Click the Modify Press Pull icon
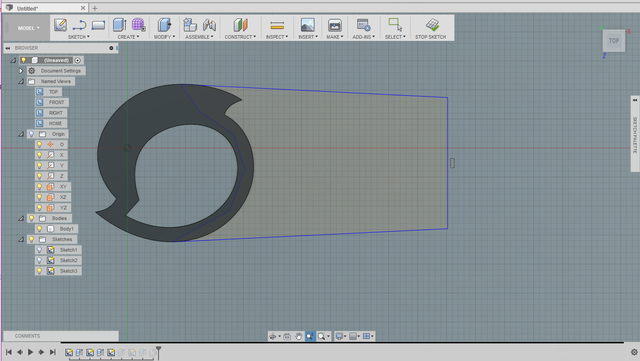640x361 pixels. (164, 25)
